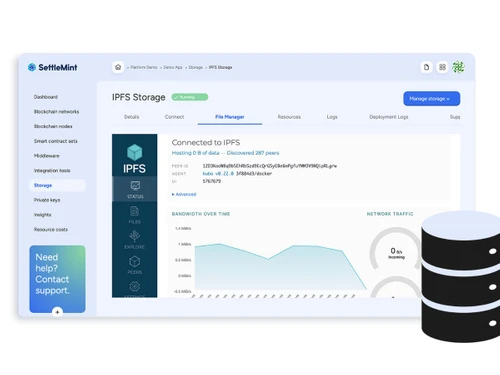The image size is (500, 375).
Task: Click the Connected to IPFS heading
Action: [206, 143]
